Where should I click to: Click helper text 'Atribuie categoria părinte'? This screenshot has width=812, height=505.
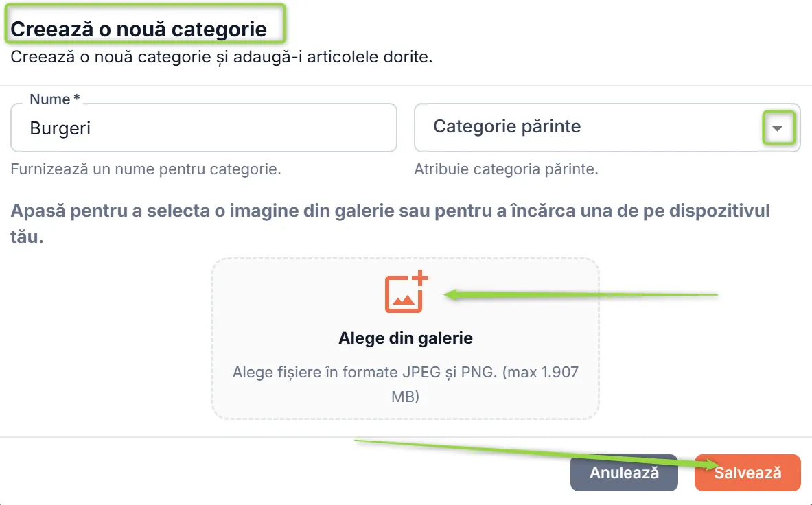coord(506,169)
